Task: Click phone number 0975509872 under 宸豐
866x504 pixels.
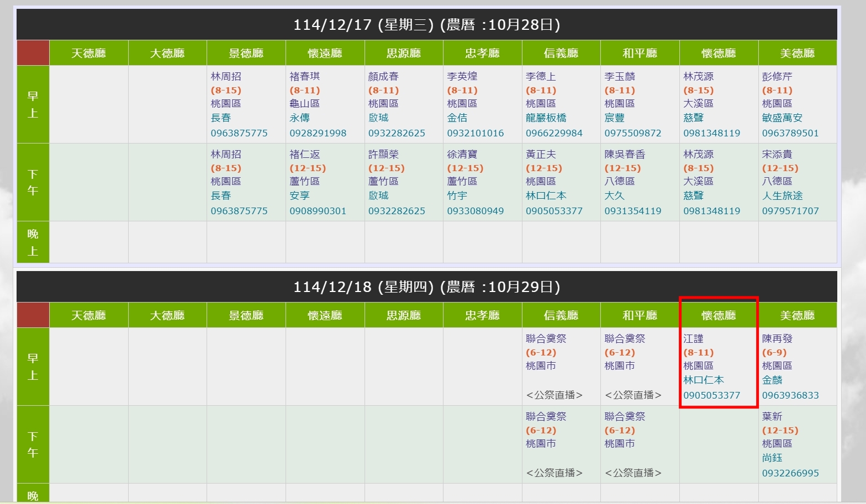Action: tap(632, 133)
